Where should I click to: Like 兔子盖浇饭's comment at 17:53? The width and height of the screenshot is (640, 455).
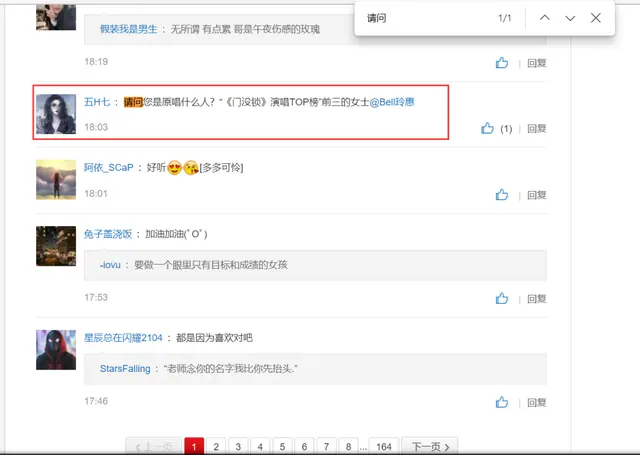[x=502, y=299]
